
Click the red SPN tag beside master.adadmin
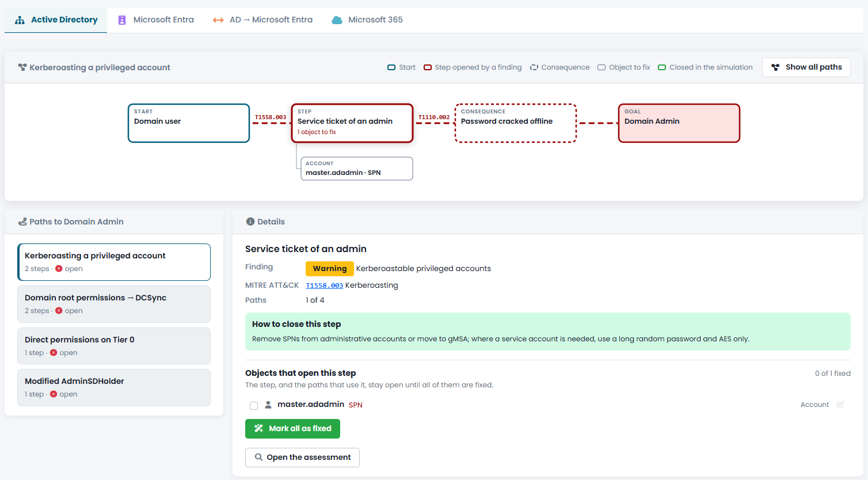356,405
